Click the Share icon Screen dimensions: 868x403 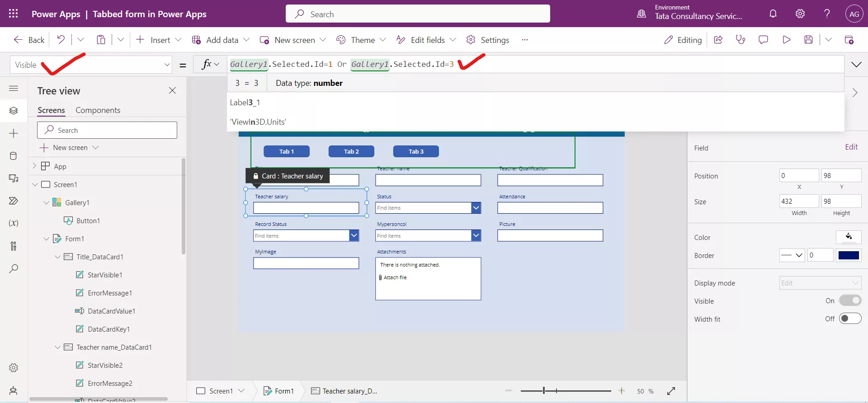(x=718, y=40)
